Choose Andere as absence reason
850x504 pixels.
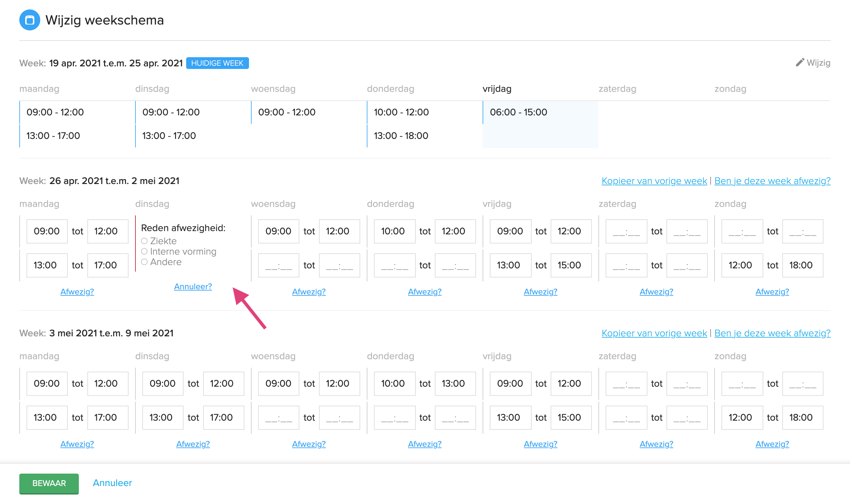[x=144, y=262]
